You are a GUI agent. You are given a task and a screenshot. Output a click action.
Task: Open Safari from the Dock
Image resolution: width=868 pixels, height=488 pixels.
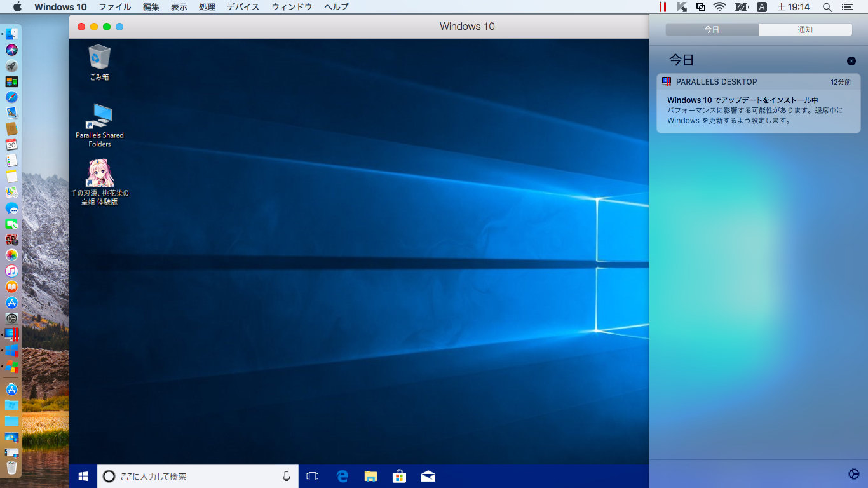click(x=11, y=97)
